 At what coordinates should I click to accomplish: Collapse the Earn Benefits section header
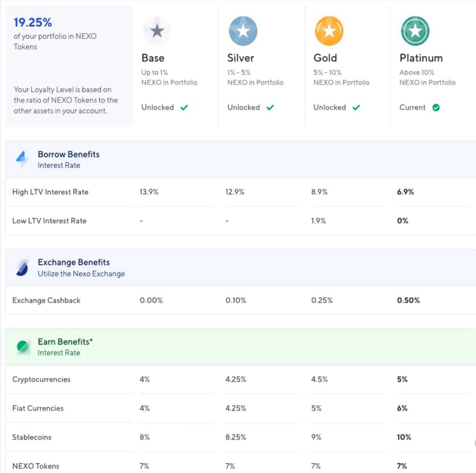(65, 342)
